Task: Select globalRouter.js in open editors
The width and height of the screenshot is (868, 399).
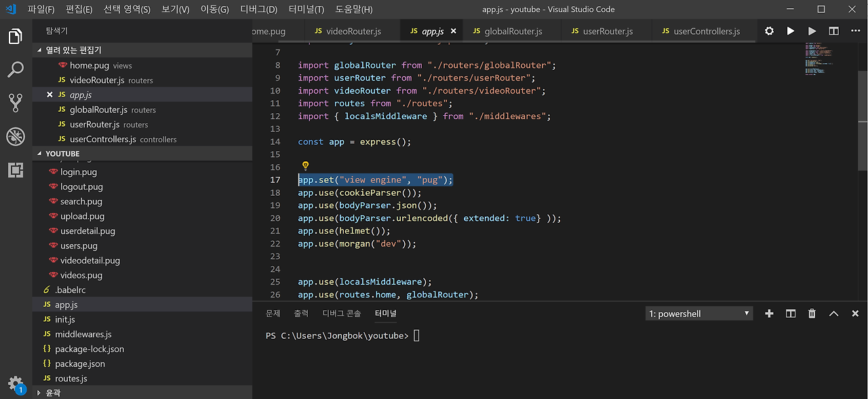Action: point(142,110)
